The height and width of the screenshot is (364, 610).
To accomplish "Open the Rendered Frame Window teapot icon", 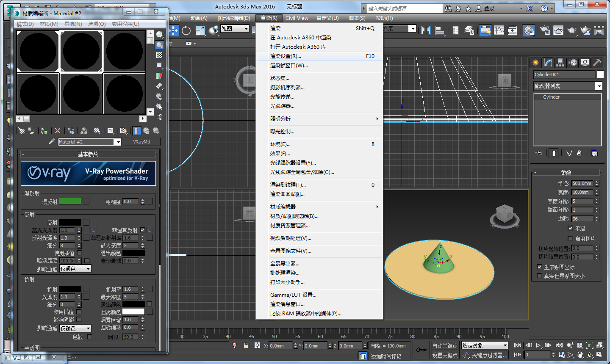I will pyautogui.click(x=558, y=30).
